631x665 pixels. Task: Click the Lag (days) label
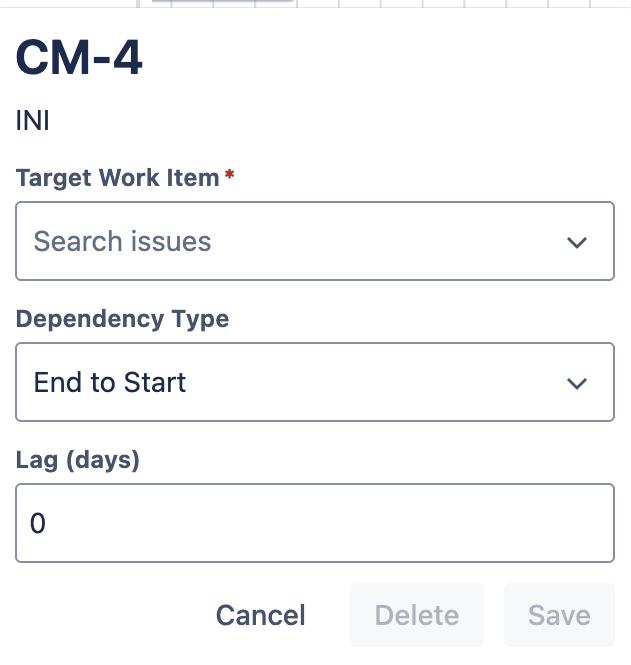point(77,460)
